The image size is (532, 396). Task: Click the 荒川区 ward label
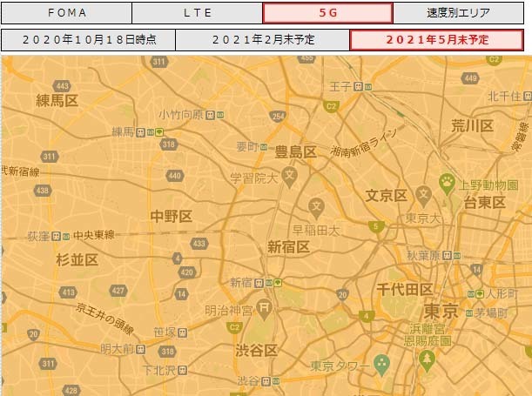(x=472, y=126)
